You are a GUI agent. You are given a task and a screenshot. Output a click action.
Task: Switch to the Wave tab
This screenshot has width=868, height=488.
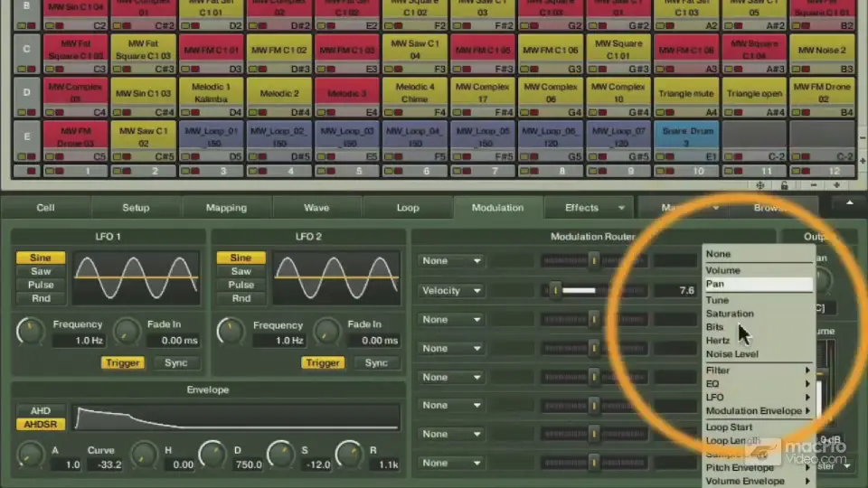pos(316,208)
